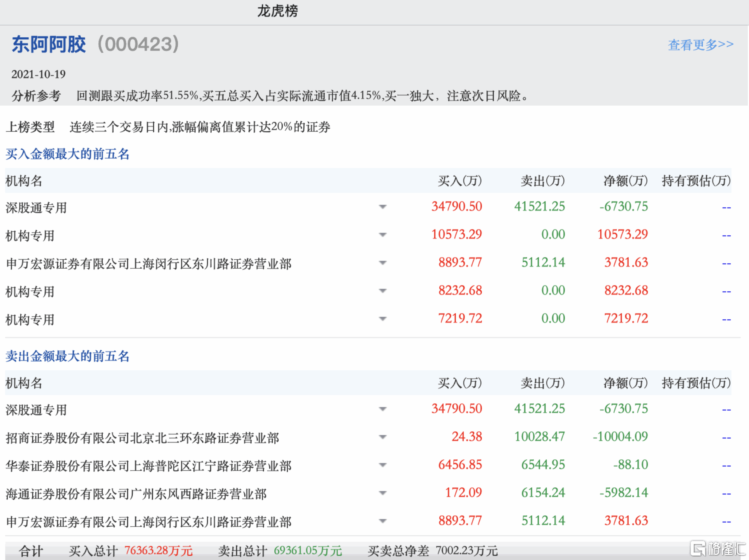Expand the 机构专用 row with 7219.72
Image resolution: width=749 pixels, height=560 pixels.
coord(383,319)
